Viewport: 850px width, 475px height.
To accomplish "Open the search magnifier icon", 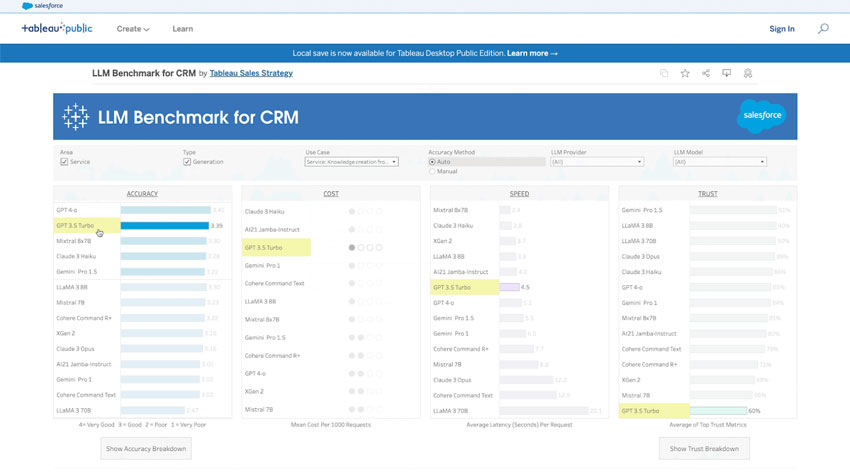I will pyautogui.click(x=823, y=29).
